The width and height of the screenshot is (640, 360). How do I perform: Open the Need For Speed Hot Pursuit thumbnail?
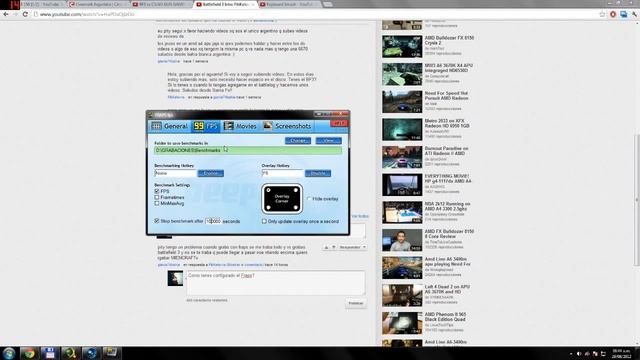[x=402, y=102]
